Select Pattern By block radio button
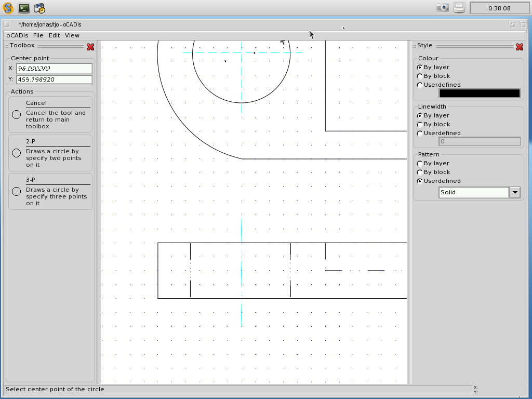The image size is (532, 399). pos(420,172)
